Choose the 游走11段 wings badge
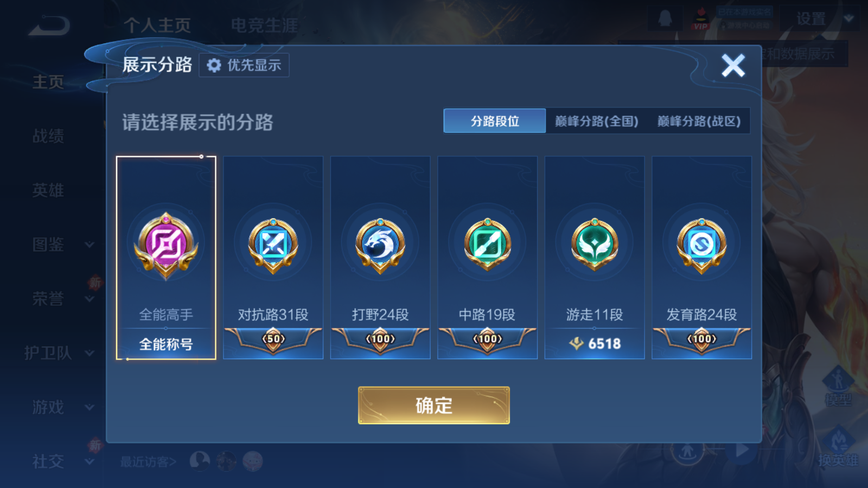Viewport: 868px width, 488px height. point(595,245)
